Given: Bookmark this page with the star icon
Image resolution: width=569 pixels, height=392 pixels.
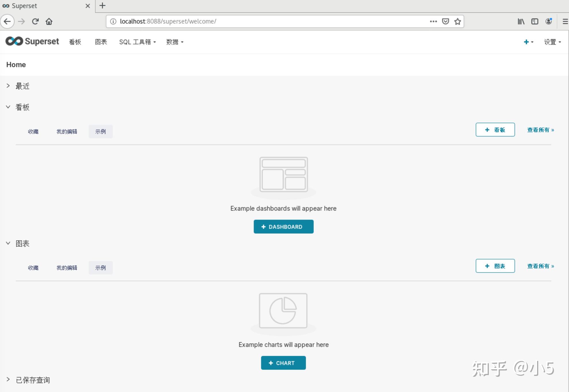Looking at the screenshot, I should click(x=457, y=21).
